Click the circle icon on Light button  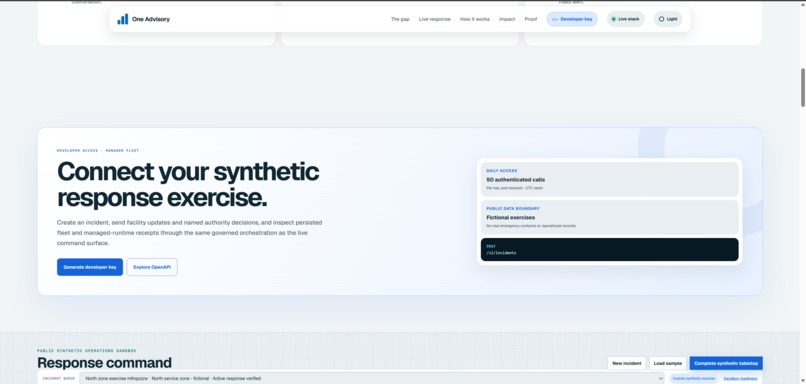click(661, 19)
